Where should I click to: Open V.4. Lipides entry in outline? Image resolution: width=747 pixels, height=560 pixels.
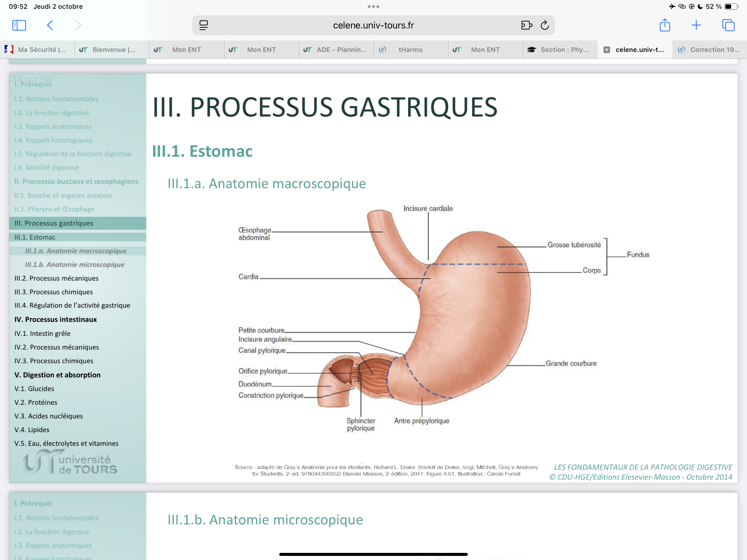(32, 430)
